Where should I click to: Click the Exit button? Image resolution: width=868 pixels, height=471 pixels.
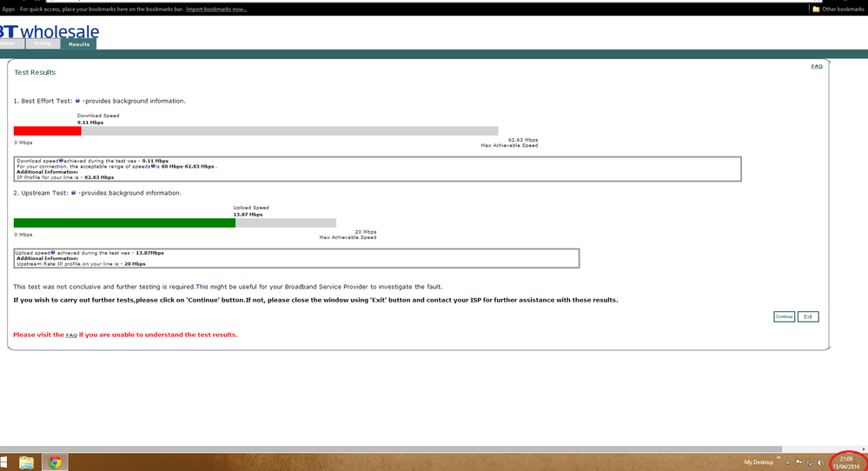[x=808, y=316]
